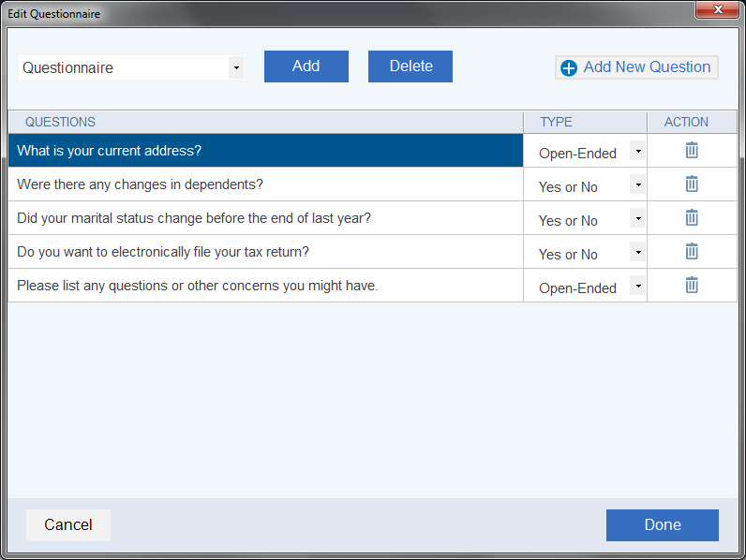Close the Edit Questionnaire window
Viewport: 746px width, 560px height.
(x=718, y=9)
